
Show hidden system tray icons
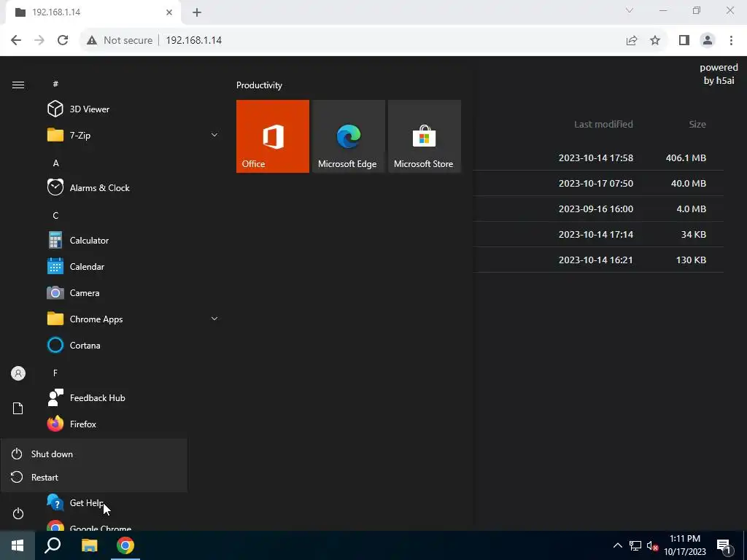tap(617, 545)
